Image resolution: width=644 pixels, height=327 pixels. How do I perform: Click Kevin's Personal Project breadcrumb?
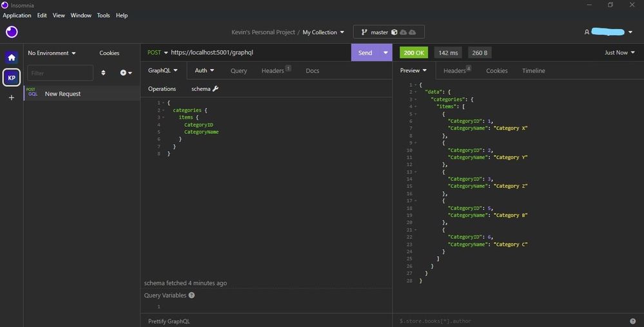click(263, 32)
